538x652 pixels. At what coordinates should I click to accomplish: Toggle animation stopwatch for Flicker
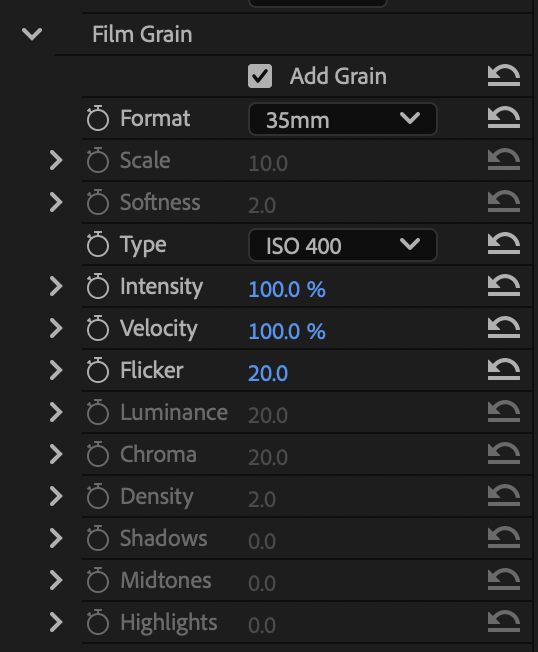[98, 370]
